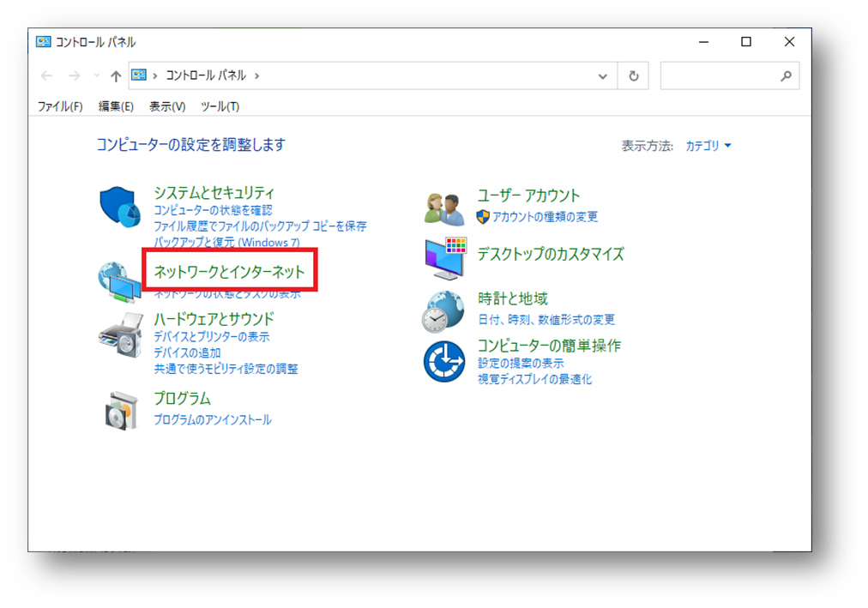Open the 表示(V) menu
The width and height of the screenshot is (868, 608).
(167, 106)
